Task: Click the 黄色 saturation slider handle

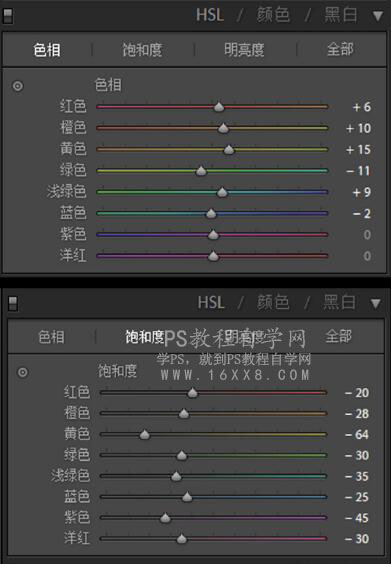Action: [145, 435]
